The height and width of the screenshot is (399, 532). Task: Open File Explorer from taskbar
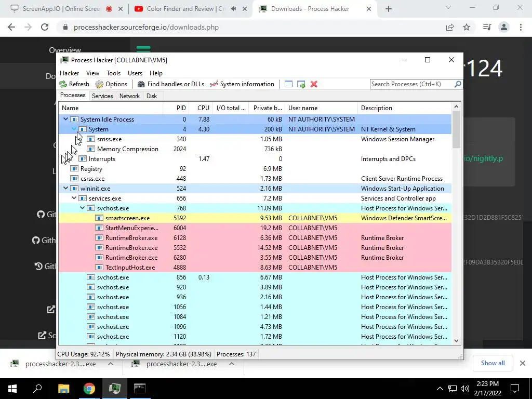tap(63, 389)
